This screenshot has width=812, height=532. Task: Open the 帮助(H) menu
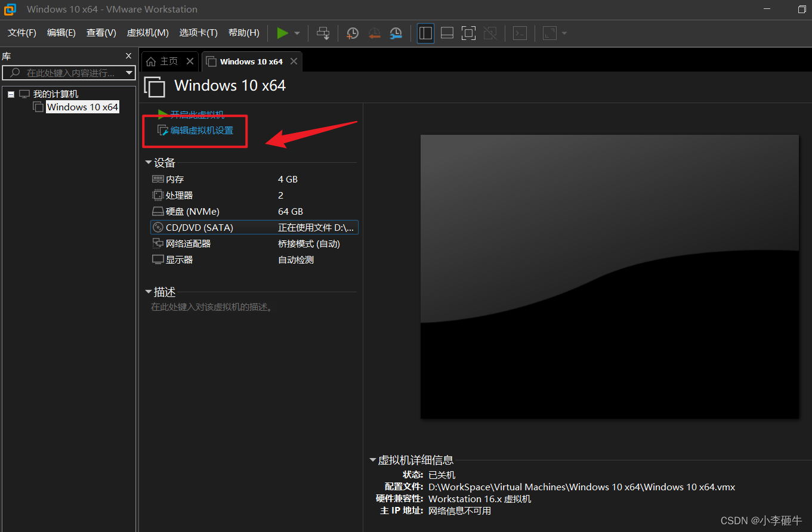(x=244, y=33)
